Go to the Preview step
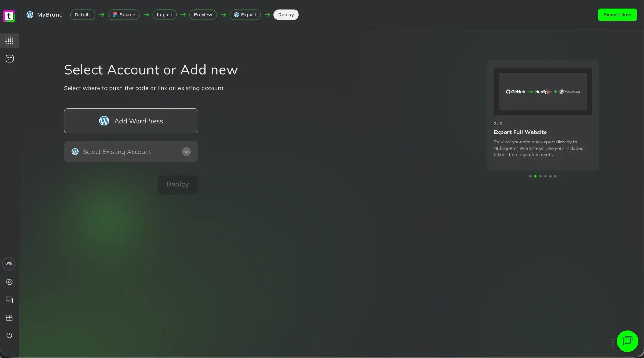Screen dimensions: 644x358 (x=203, y=14)
